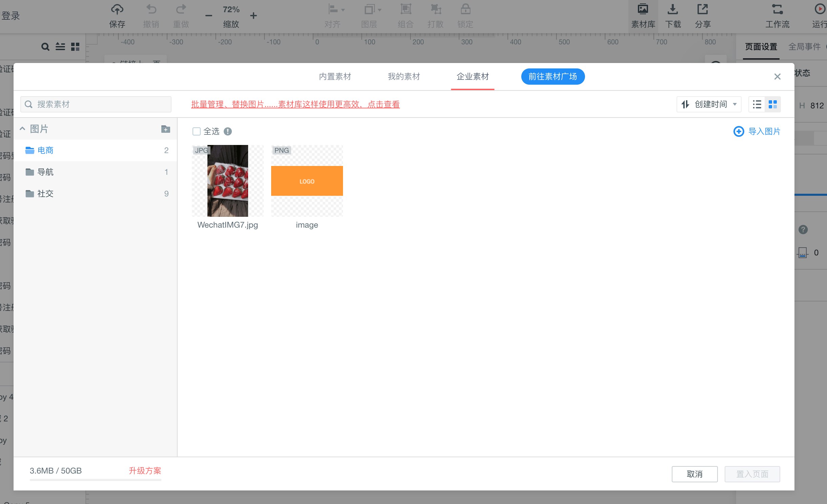Switch to the 我的素材 tab
827x504 pixels.
404,77
